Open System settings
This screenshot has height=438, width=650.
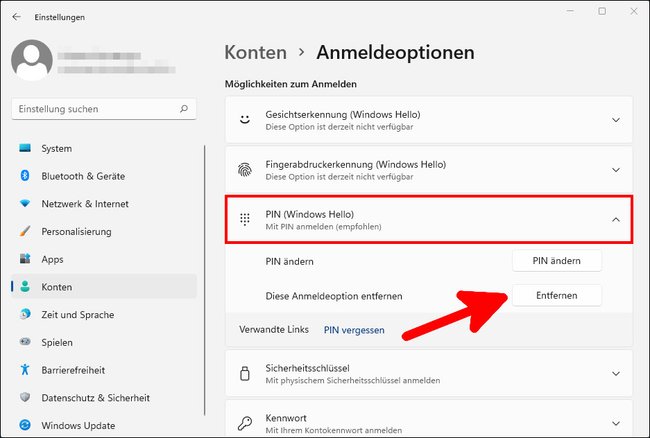(104, 148)
